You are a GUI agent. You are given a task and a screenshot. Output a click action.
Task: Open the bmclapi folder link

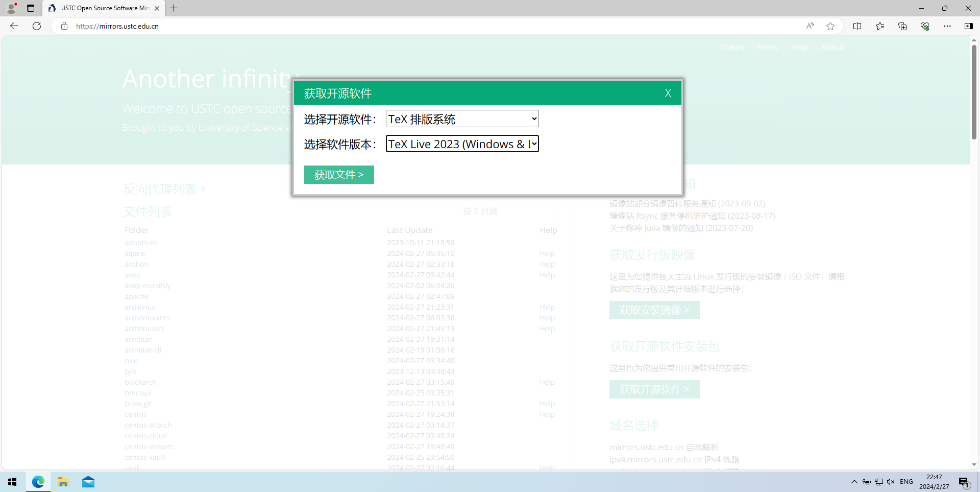pyautogui.click(x=137, y=393)
